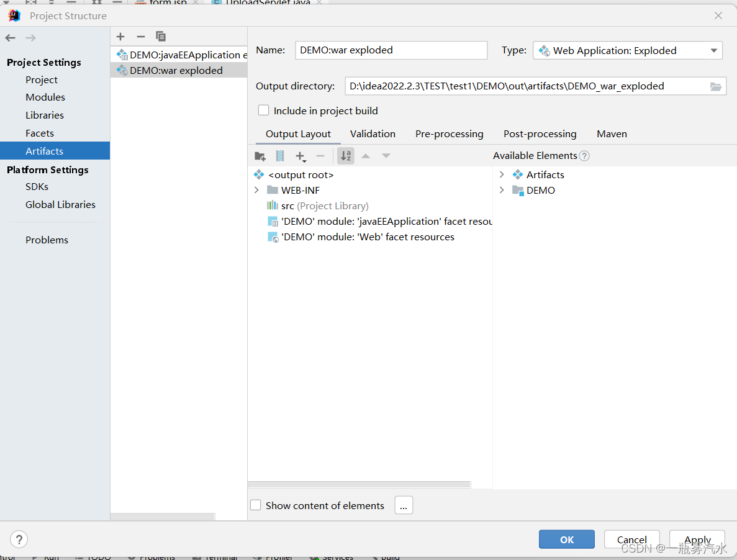Screen dimensions: 737x560
Task: Click the javaEEApplication facet resources icon
Action: (273, 222)
